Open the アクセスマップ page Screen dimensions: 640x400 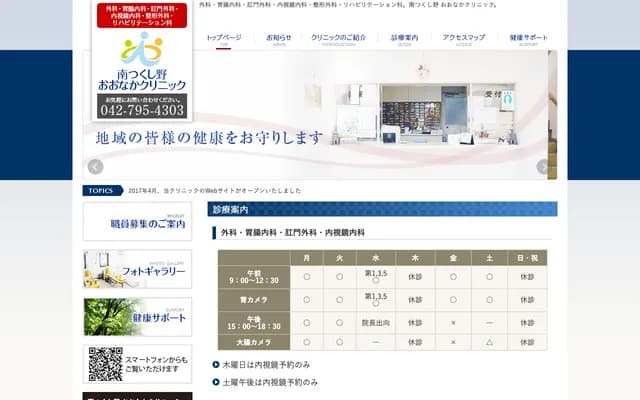coord(464,40)
